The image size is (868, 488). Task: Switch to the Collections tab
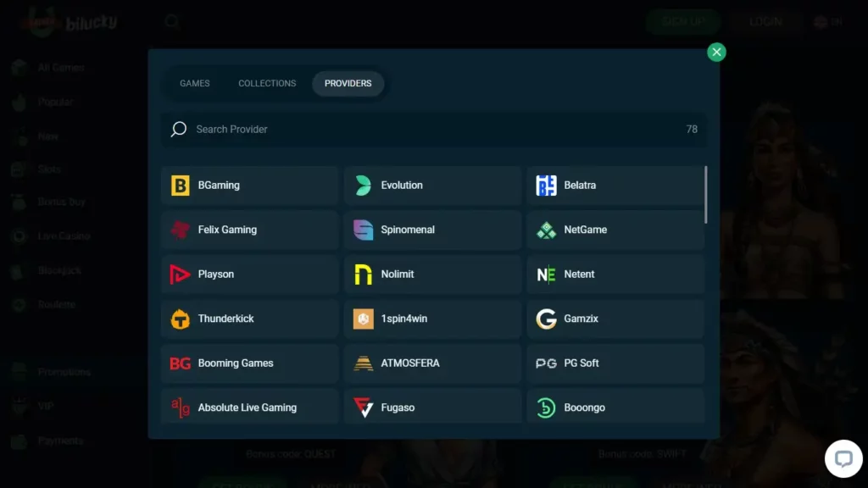pyautogui.click(x=267, y=84)
